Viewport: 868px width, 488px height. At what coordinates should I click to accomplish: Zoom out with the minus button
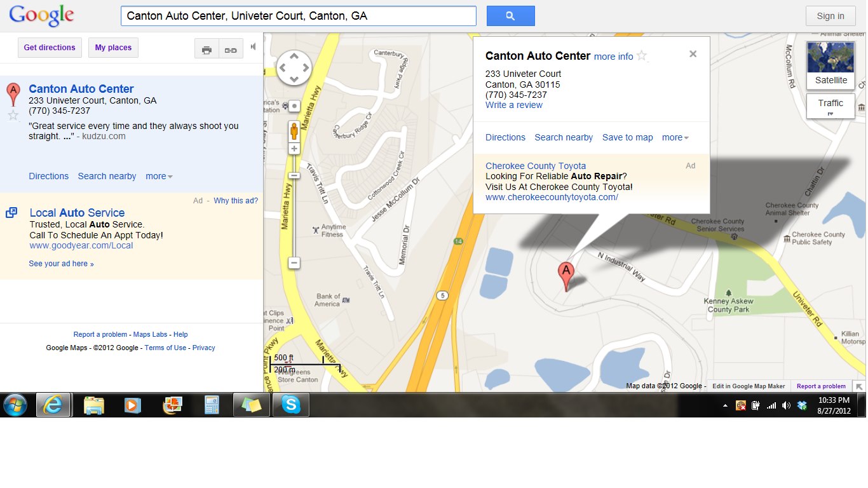coord(294,262)
